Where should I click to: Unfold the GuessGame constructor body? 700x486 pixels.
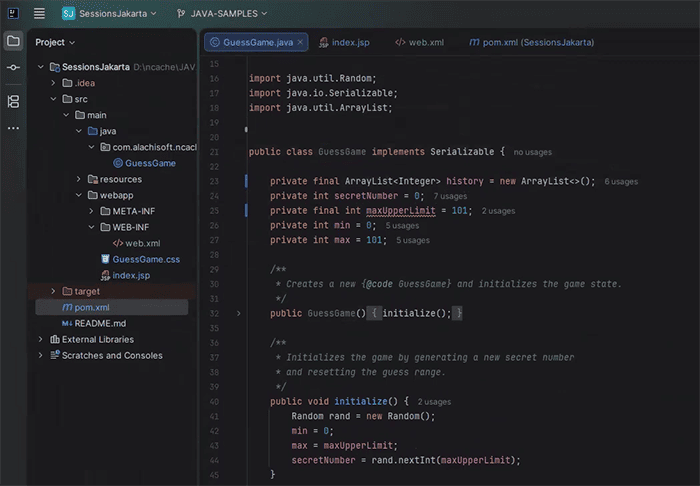point(238,313)
